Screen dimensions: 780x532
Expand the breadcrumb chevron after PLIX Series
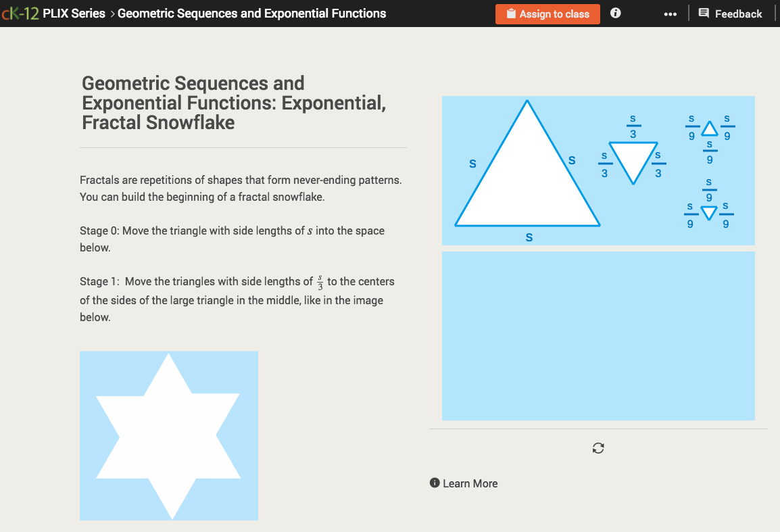(x=113, y=13)
